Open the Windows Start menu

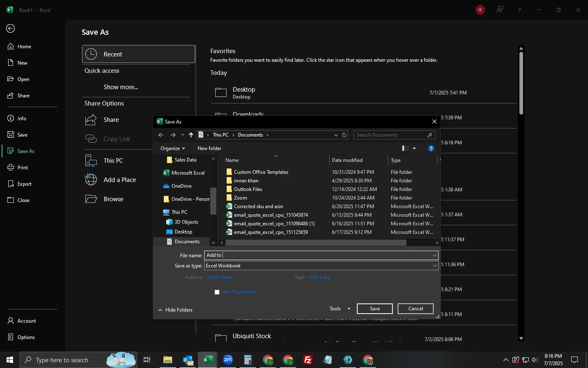tap(10, 360)
